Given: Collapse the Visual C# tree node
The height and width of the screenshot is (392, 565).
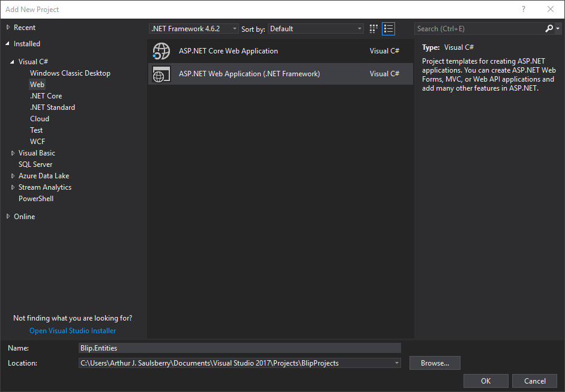Looking at the screenshot, I should [x=12, y=62].
